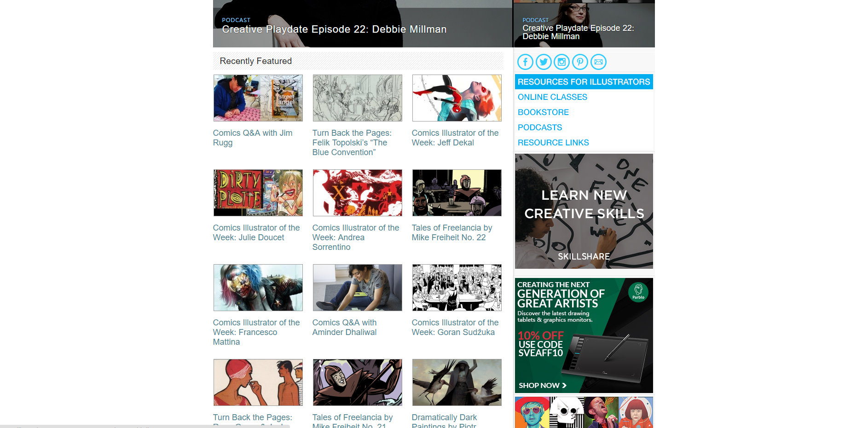Open Comics Q&A with Aminder Dhaliwal link
Viewport: 868px width, 428px height.
tap(344, 327)
